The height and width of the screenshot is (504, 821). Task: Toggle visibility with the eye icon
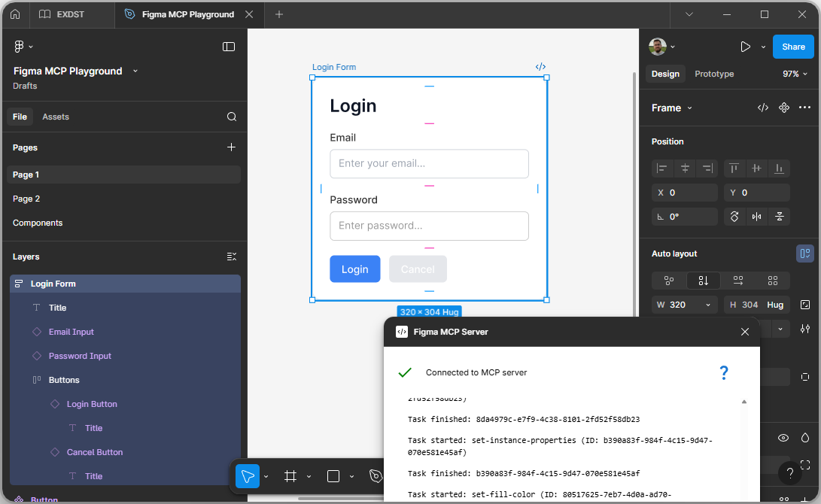(783, 437)
